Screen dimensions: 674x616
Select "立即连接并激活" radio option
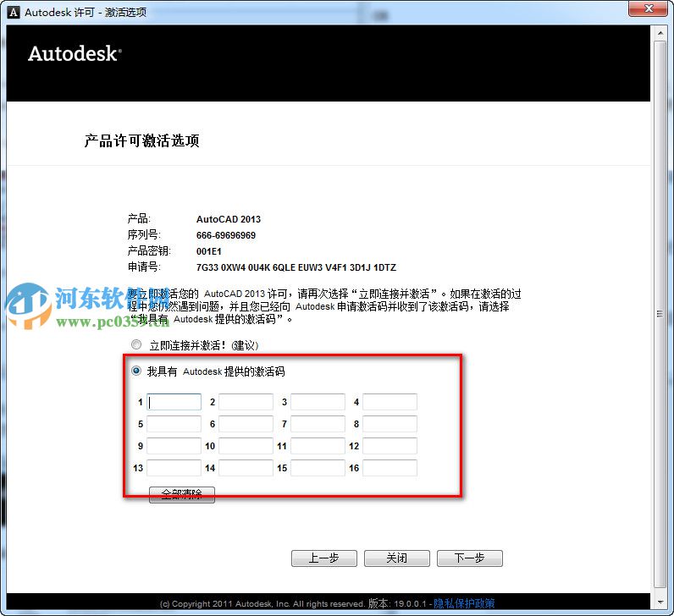(x=136, y=344)
